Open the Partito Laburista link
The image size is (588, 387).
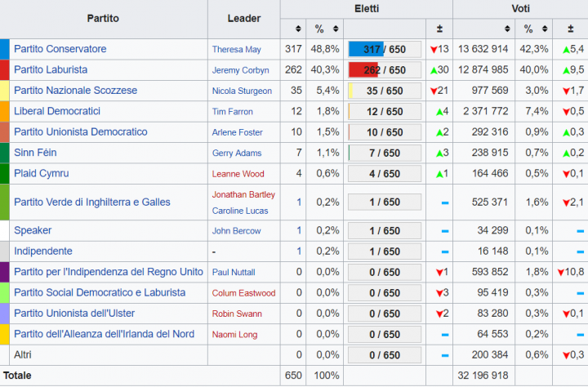[51, 69]
